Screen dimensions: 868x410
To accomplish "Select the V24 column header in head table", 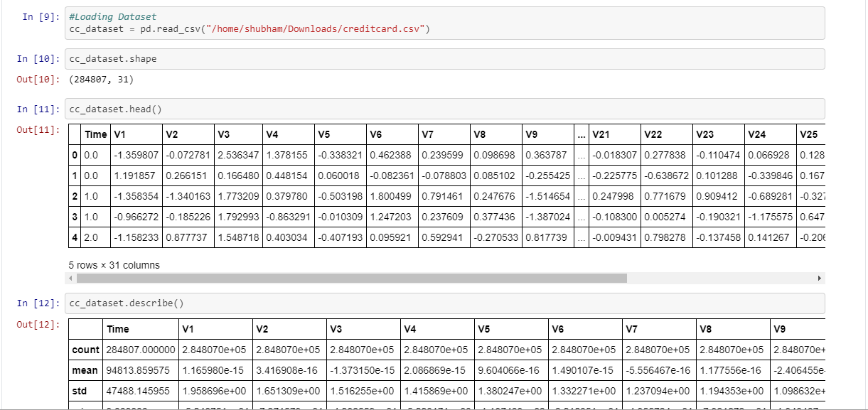I will point(757,134).
